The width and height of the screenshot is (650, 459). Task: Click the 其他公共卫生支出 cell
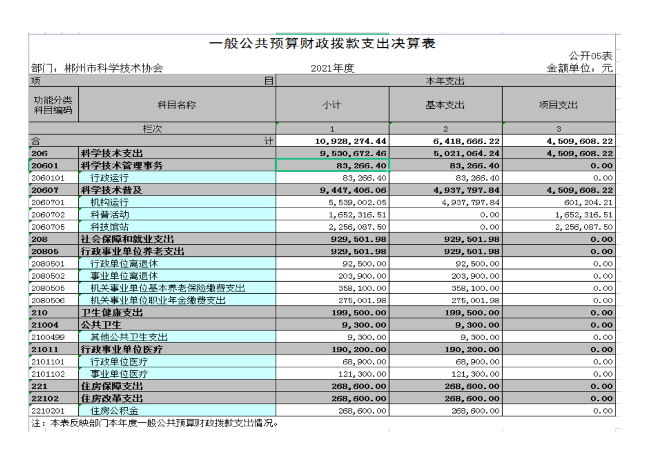click(177, 337)
